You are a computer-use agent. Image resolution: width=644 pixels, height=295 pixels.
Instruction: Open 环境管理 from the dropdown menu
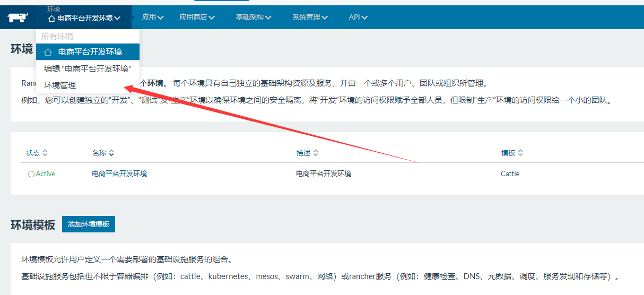60,85
